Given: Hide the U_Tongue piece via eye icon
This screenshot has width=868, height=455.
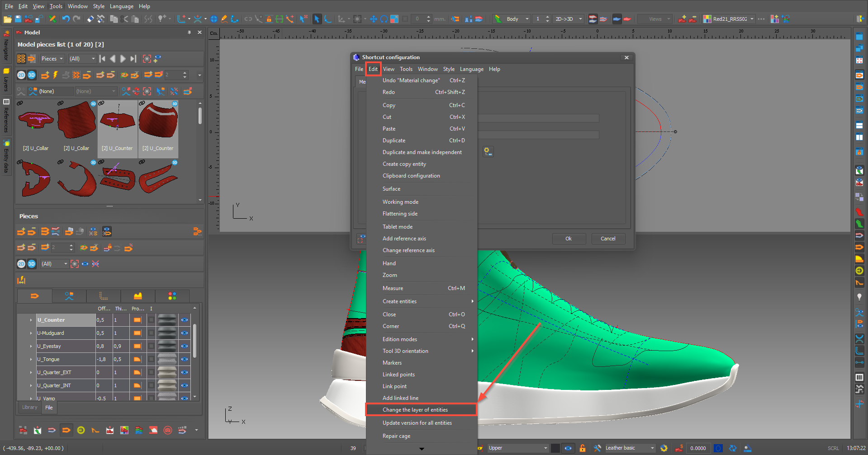Looking at the screenshot, I should 185,359.
